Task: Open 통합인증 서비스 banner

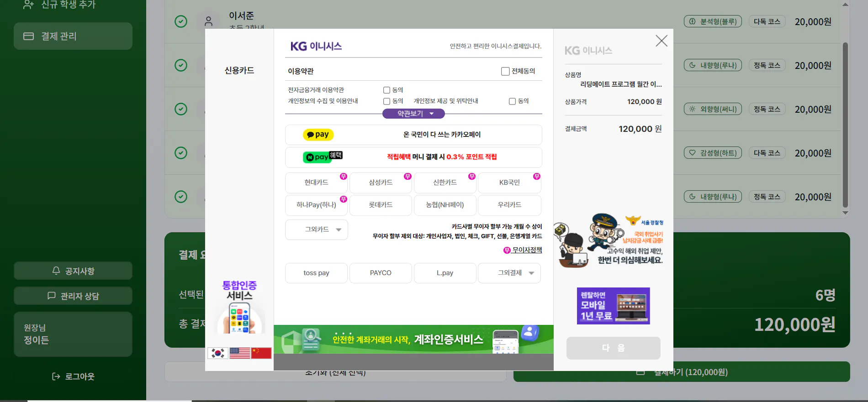Action: [239, 307]
